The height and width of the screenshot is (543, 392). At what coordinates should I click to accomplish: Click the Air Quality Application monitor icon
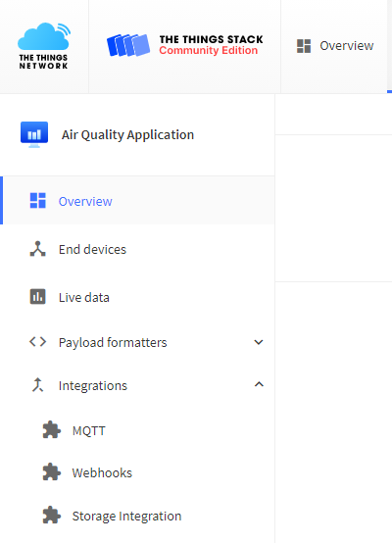[34, 134]
